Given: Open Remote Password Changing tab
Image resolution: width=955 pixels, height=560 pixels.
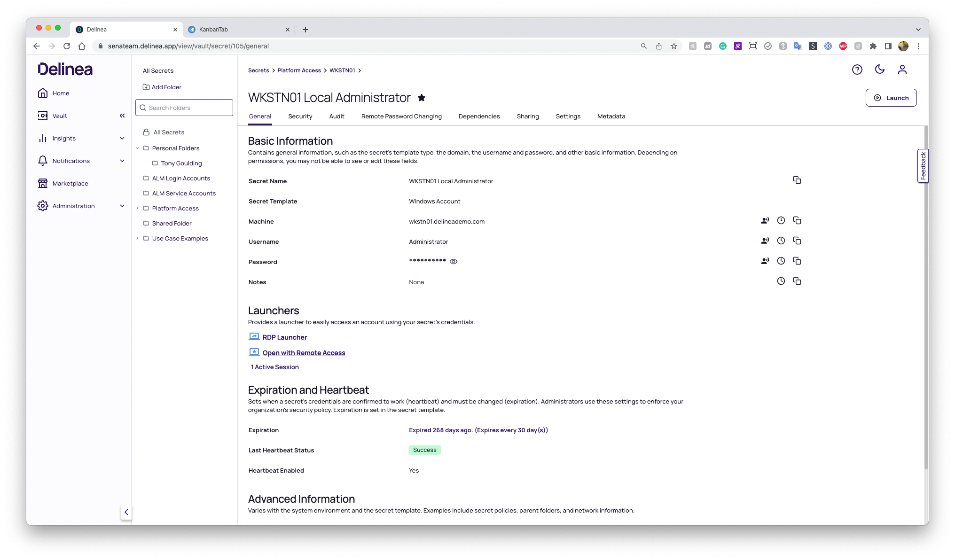Looking at the screenshot, I should tap(401, 117).
